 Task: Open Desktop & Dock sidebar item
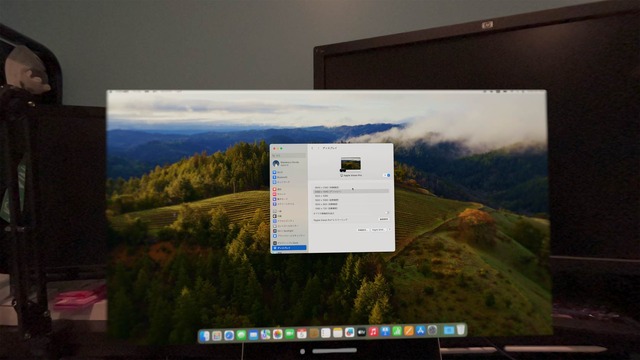pos(289,243)
